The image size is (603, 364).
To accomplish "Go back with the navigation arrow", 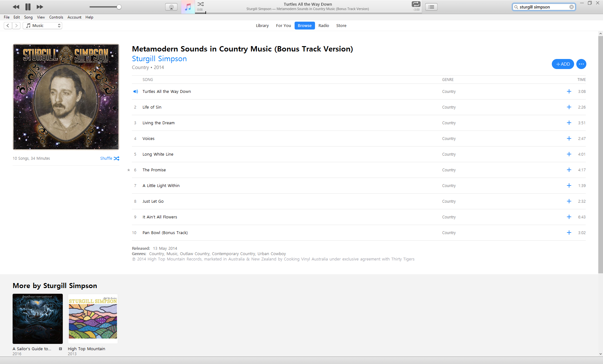I will tap(8, 26).
